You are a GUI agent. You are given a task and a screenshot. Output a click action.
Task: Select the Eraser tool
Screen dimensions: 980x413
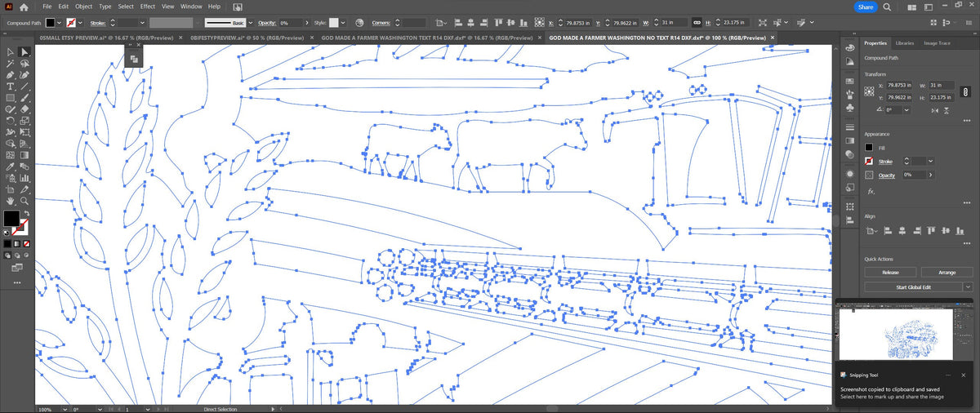(24, 109)
